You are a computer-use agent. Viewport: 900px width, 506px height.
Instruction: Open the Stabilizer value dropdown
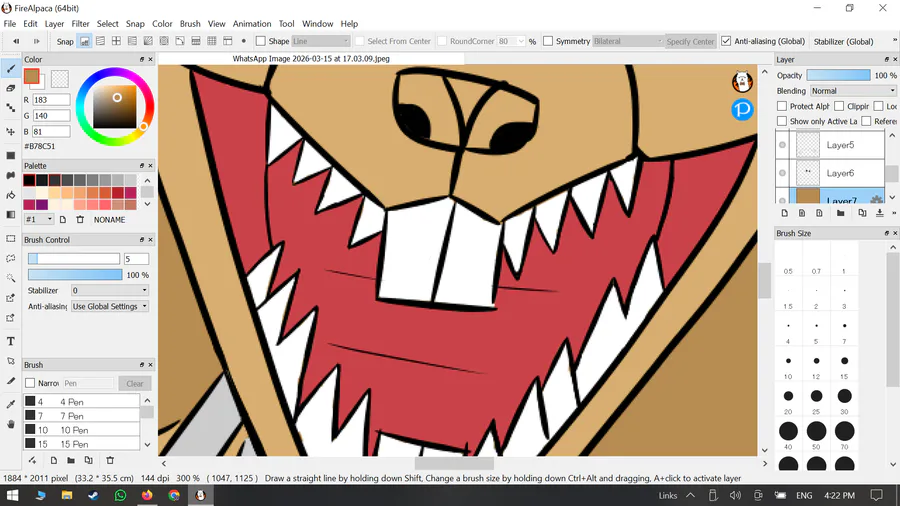pyautogui.click(x=110, y=290)
